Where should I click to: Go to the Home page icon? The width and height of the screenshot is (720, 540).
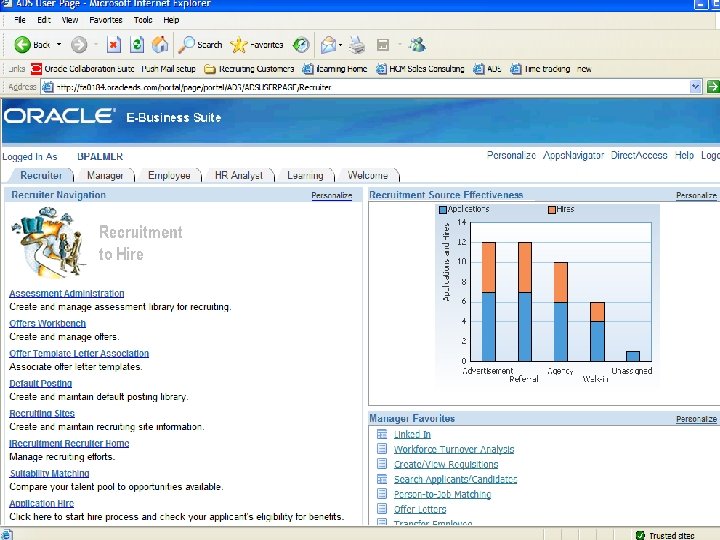click(x=160, y=45)
